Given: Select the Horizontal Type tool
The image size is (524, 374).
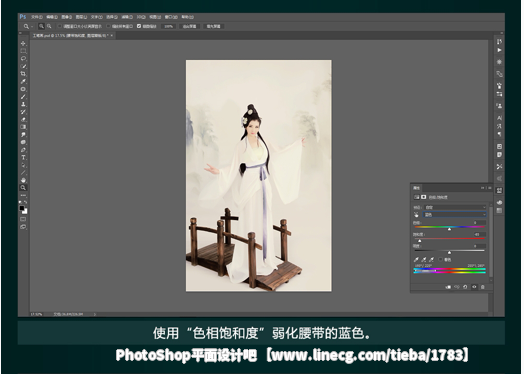Looking at the screenshot, I should pos(23,157).
